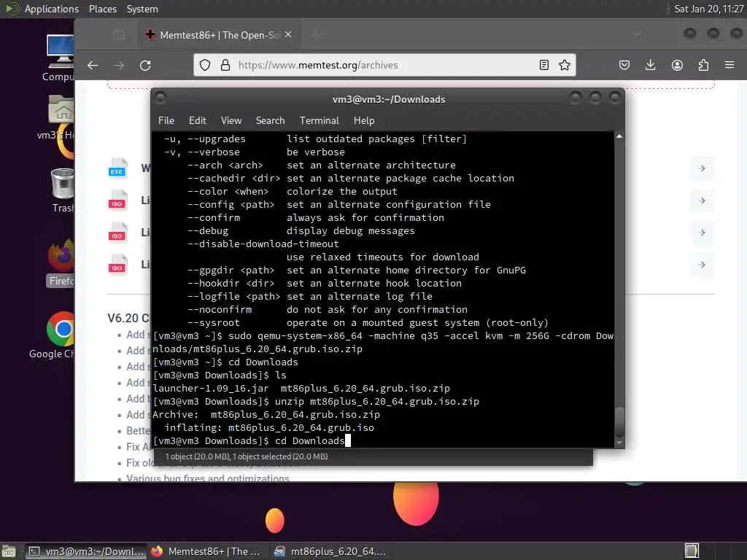Viewport: 747px width, 560px height.
Task: Open a new tab with the plus button
Action: click(x=317, y=35)
